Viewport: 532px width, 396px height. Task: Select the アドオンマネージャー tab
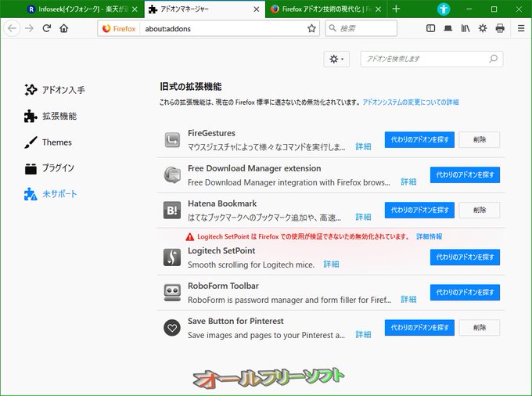[x=204, y=9]
